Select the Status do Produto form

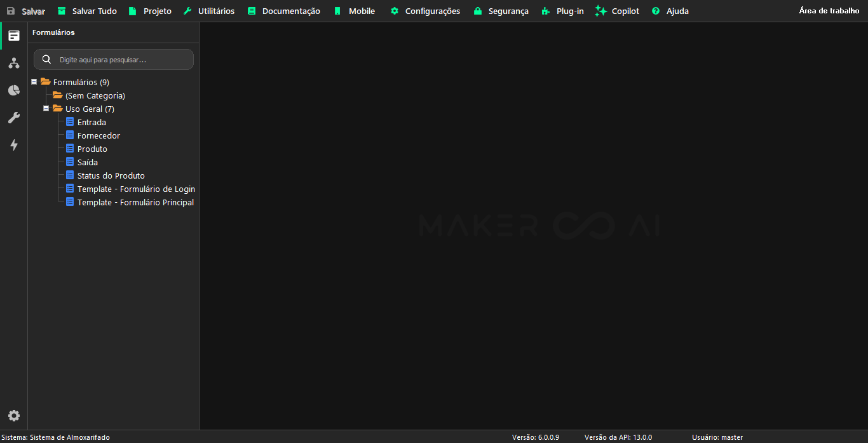coord(111,175)
